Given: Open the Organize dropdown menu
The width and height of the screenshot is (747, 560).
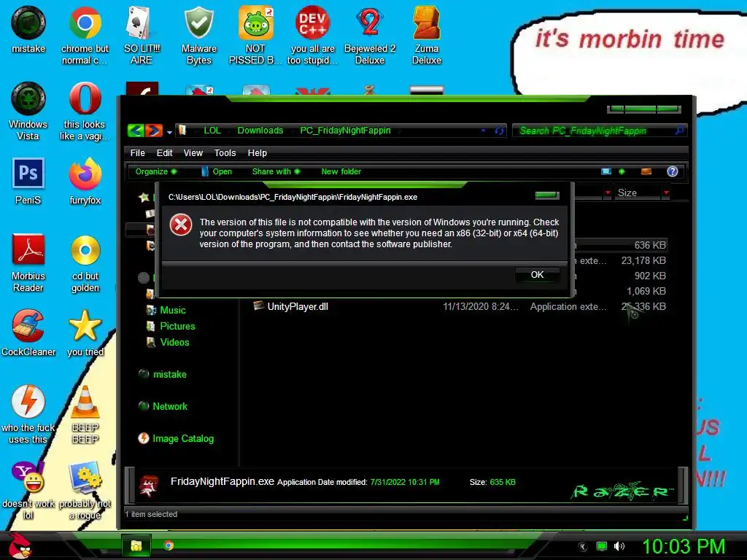Looking at the screenshot, I should [x=156, y=171].
